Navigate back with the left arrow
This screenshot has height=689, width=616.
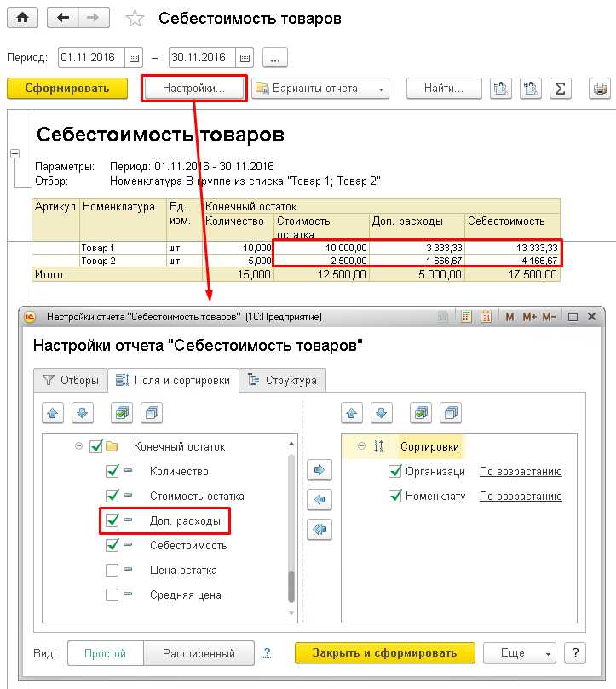pyautogui.click(x=63, y=18)
